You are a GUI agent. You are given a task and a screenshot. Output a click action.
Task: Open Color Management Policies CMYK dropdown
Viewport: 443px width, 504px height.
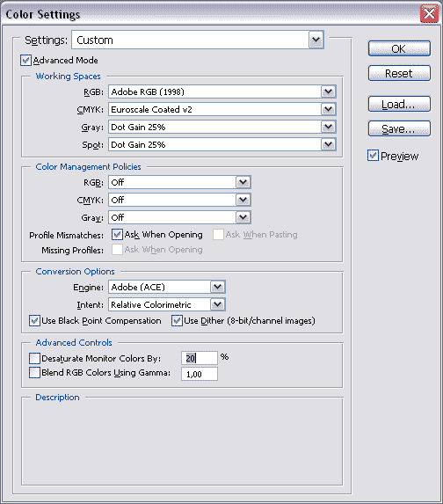(x=179, y=201)
